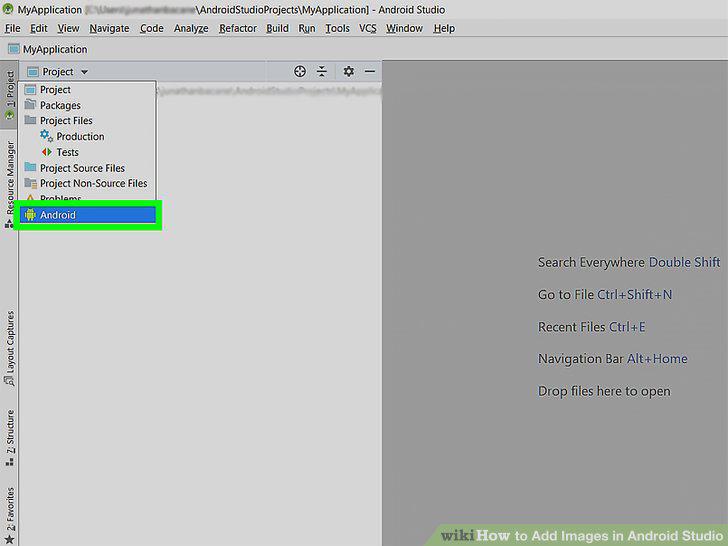Screen dimensions: 728x546
Task: Select Tests scope option
Action: pos(87,152)
